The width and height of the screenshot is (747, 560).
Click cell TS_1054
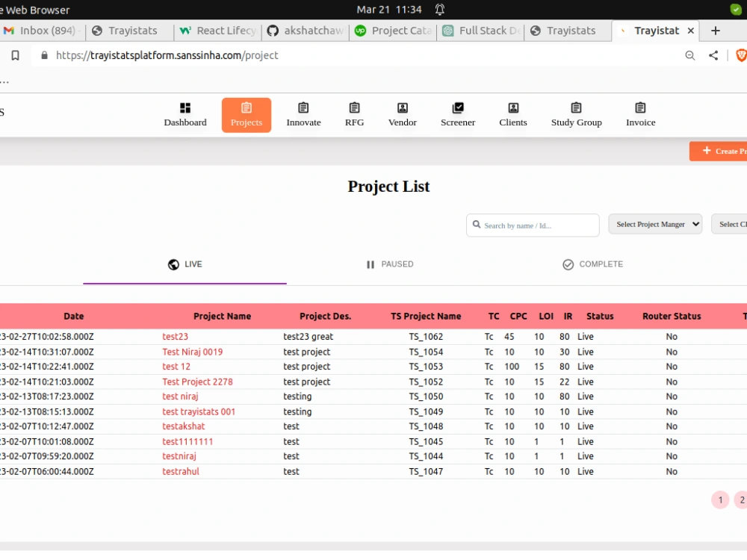click(426, 352)
